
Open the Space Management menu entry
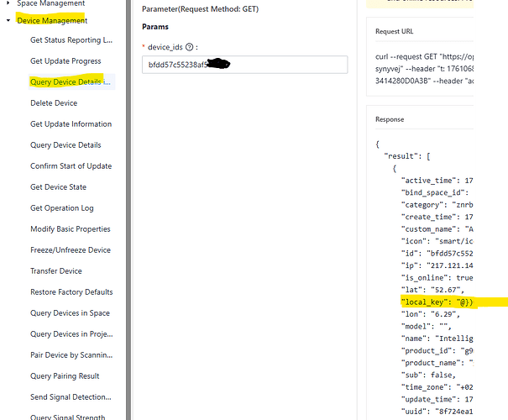[51, 3]
